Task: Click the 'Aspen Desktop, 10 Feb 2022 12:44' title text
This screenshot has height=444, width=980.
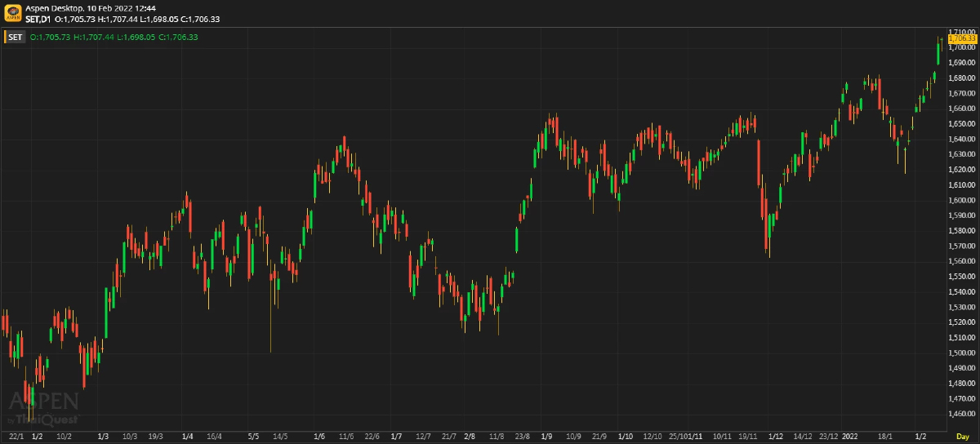Action: 91,8
